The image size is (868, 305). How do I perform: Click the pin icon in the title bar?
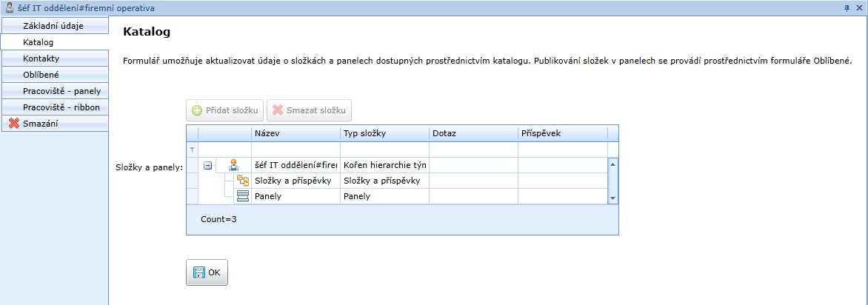847,8
